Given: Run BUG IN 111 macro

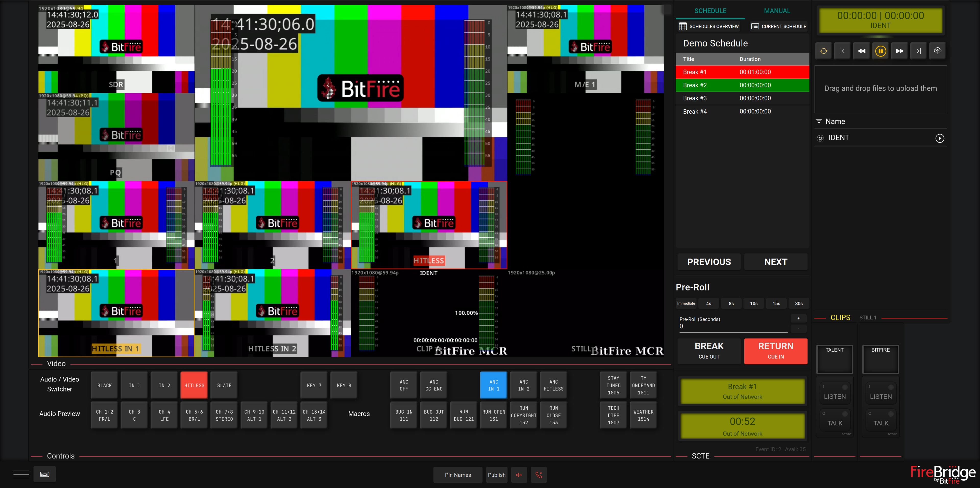Looking at the screenshot, I should click(x=404, y=415).
